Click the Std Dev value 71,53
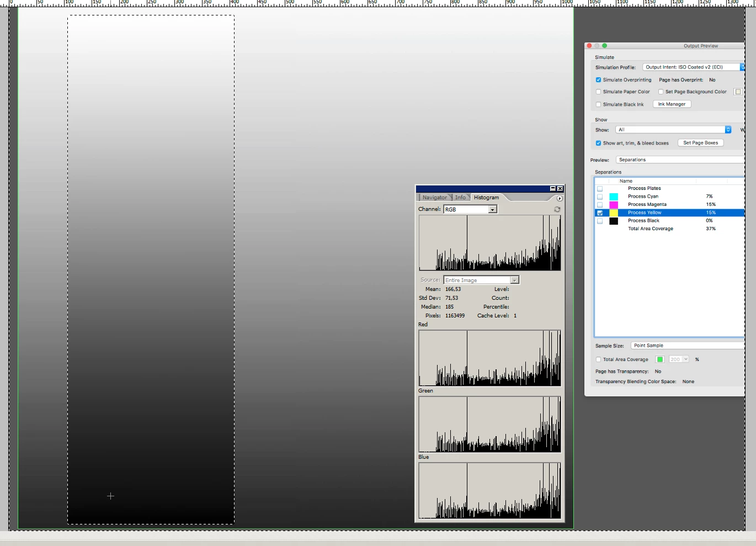 tap(451, 298)
